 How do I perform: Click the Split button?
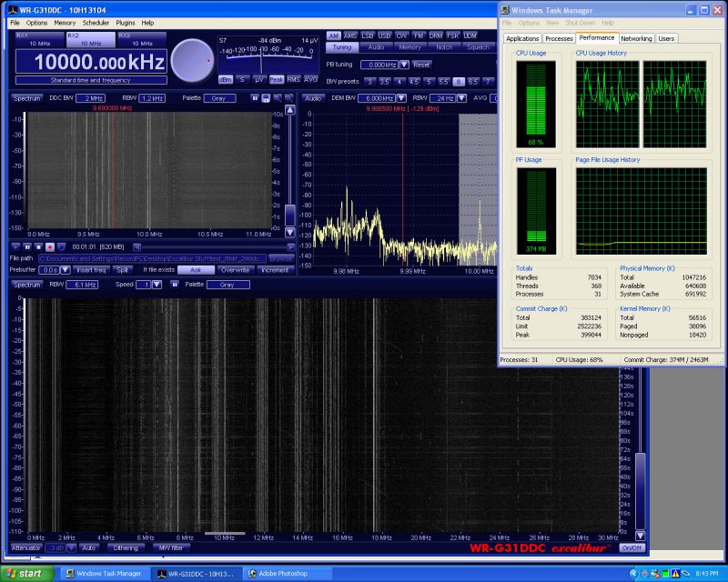point(122,270)
